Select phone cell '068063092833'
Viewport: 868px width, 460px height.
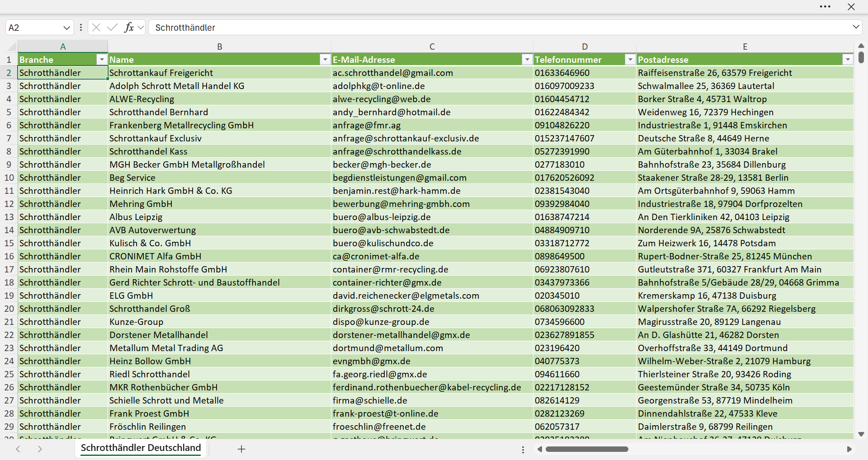click(x=585, y=309)
